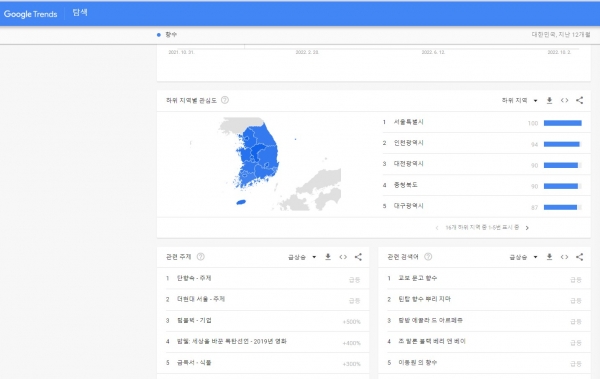Open the first-ranked related query row
Screen dimensions: 600x379
coord(484,278)
